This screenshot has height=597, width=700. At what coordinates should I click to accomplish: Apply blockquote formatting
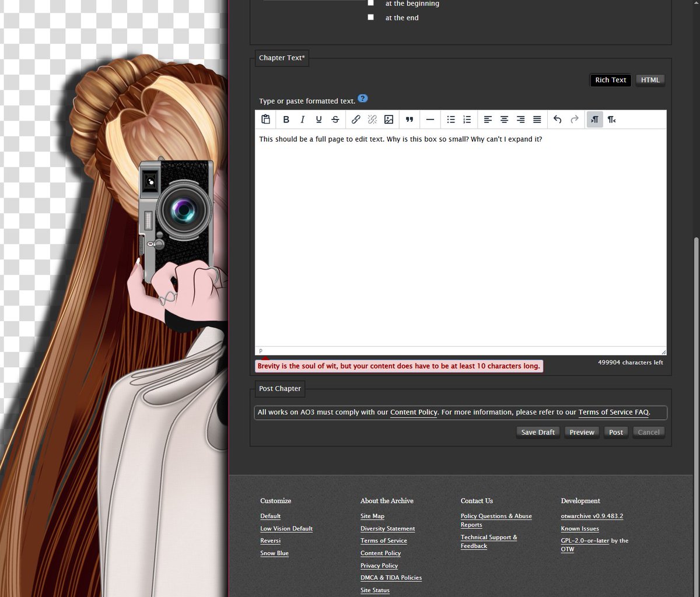point(409,120)
